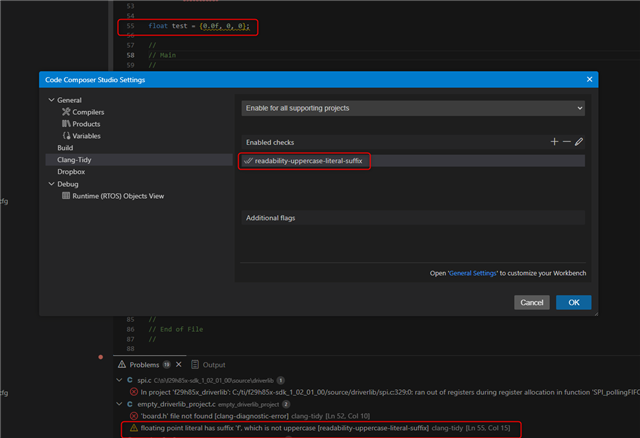Select Variables in settings tree
Screen dimensions: 640x438
pos(87,136)
